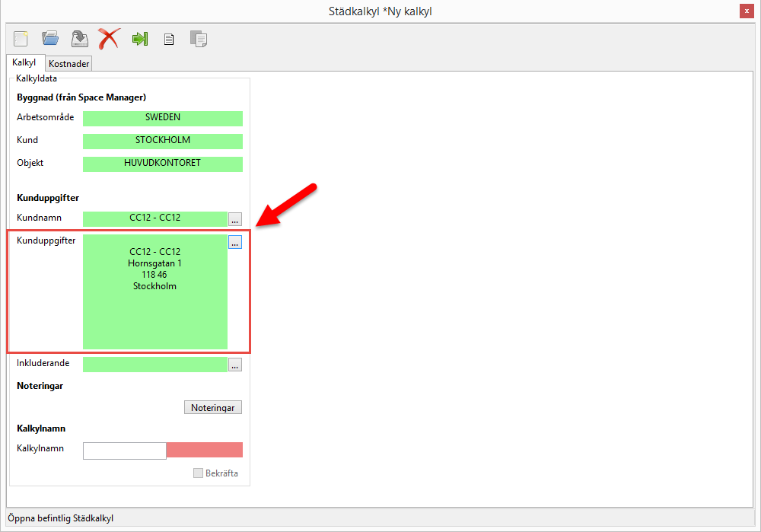The width and height of the screenshot is (761, 532).
Task: Open the Kunduppgifter browse button
Action: pos(235,242)
